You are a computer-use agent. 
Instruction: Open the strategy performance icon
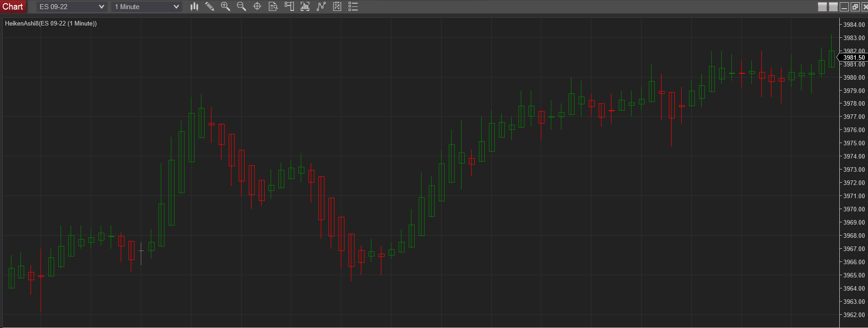[337, 6]
